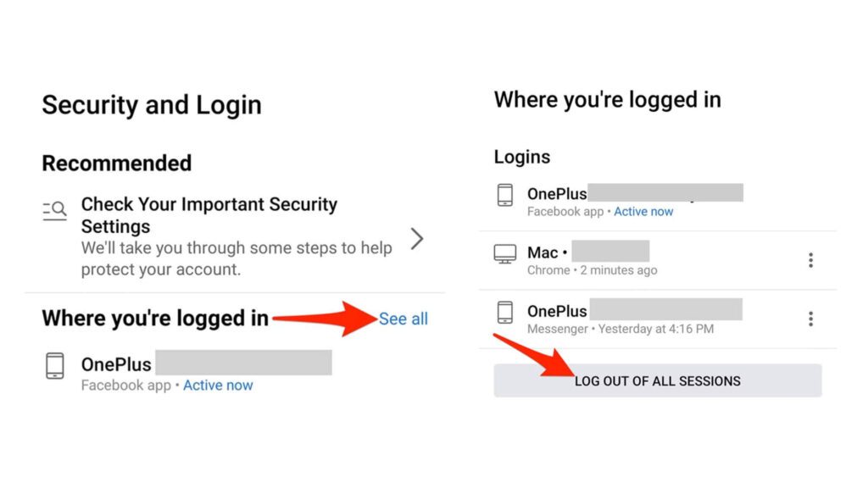
Task: Click the OnePlus Messenger session phone icon
Action: click(x=506, y=313)
